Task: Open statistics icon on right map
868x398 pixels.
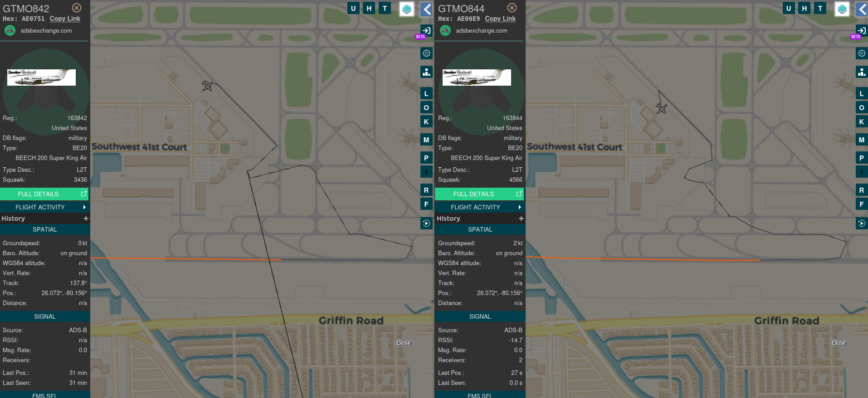Action: point(862,72)
